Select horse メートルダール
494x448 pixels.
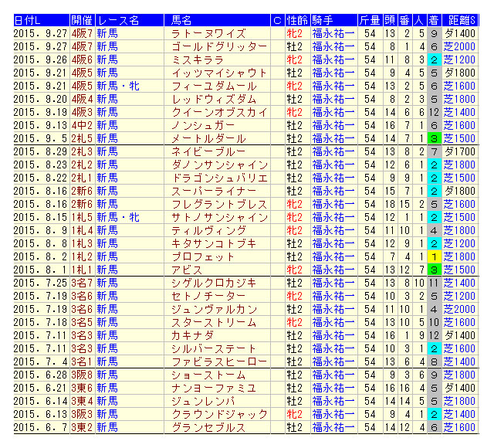pyautogui.click(x=208, y=138)
